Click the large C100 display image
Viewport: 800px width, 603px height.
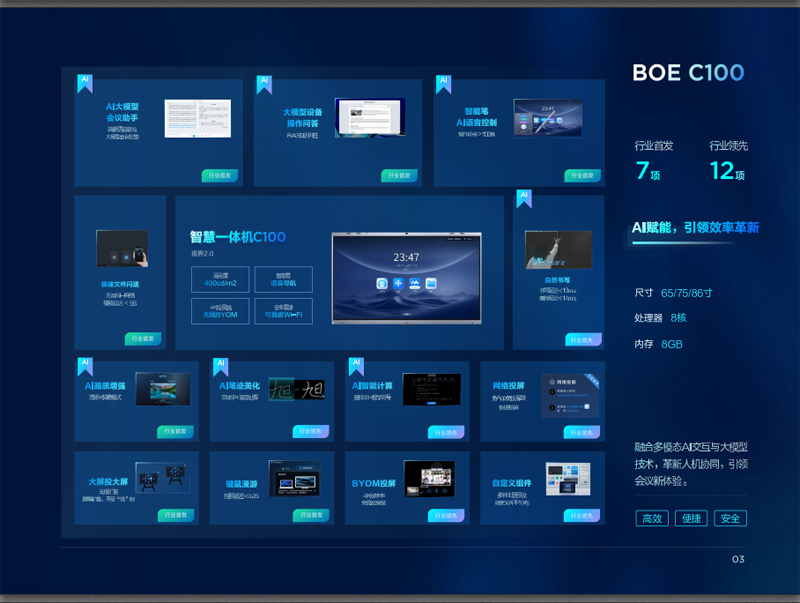click(x=407, y=278)
